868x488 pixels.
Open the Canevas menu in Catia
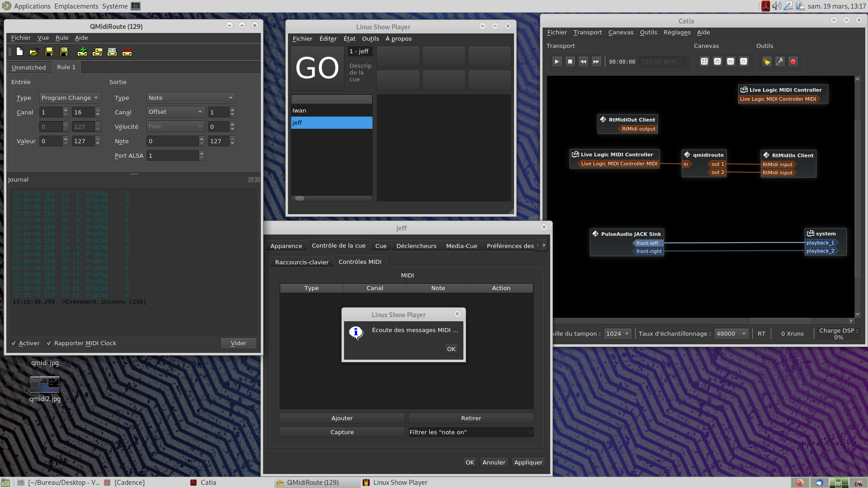click(621, 33)
